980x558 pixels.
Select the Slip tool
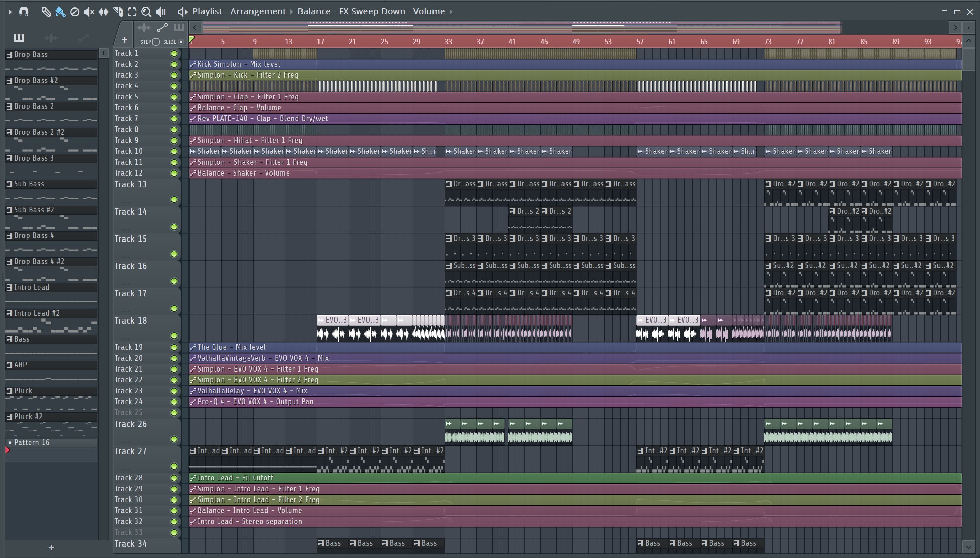pyautogui.click(x=103, y=12)
